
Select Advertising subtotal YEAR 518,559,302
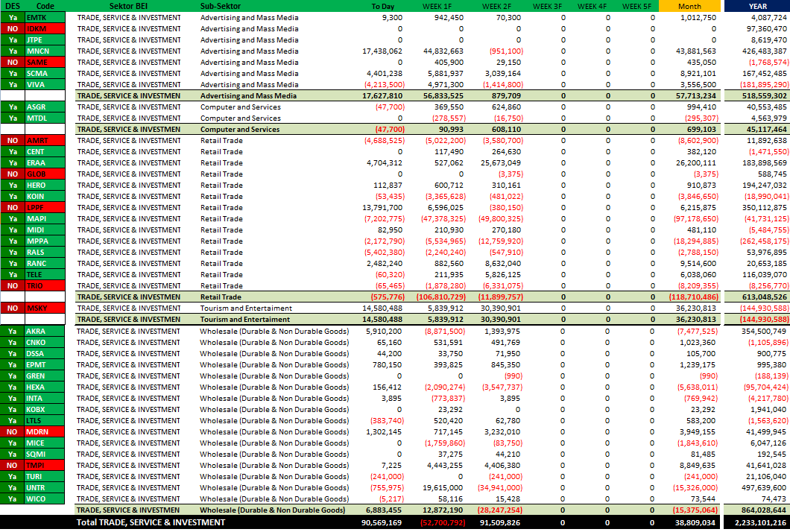tap(765, 95)
